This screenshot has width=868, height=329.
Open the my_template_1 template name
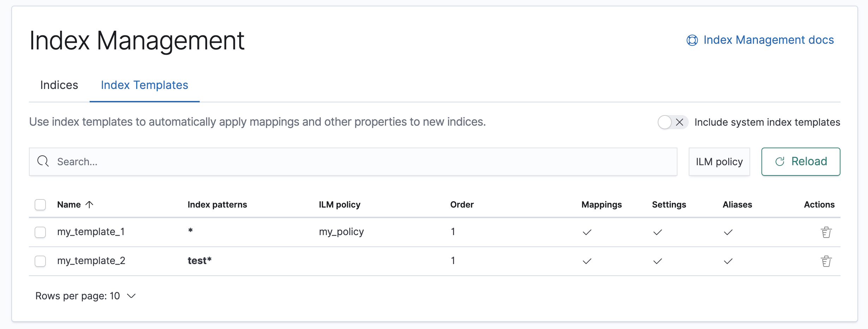91,232
